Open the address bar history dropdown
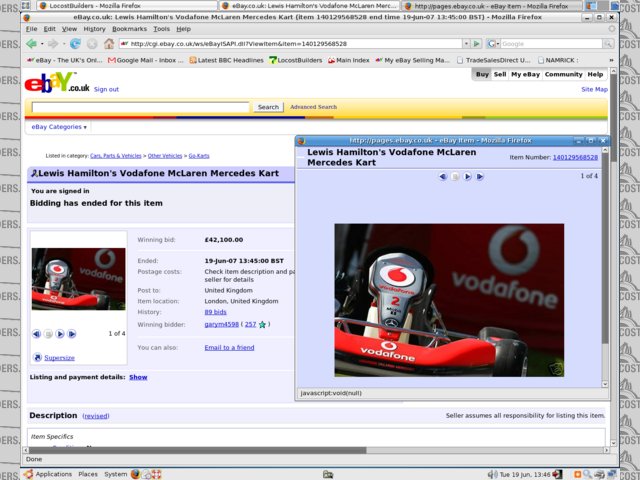The image size is (640, 480). (466, 43)
